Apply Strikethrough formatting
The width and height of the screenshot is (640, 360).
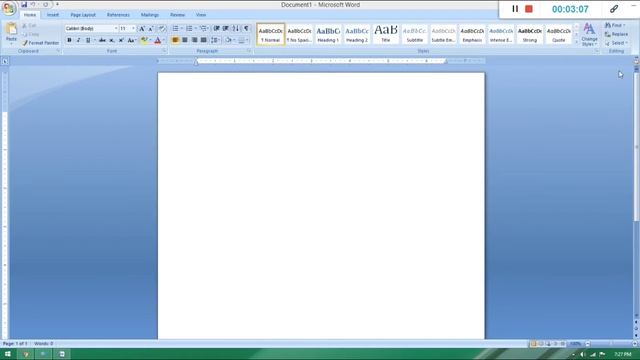[102, 40]
